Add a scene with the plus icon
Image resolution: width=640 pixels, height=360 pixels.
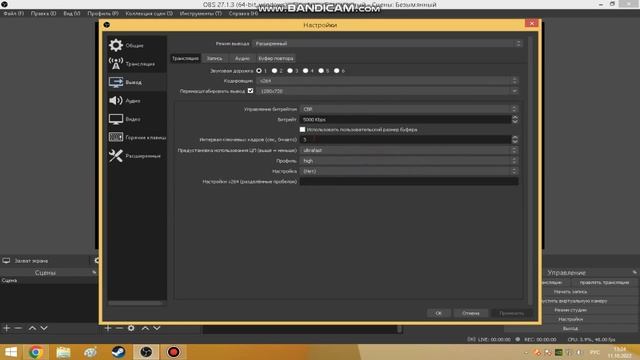(x=7, y=328)
